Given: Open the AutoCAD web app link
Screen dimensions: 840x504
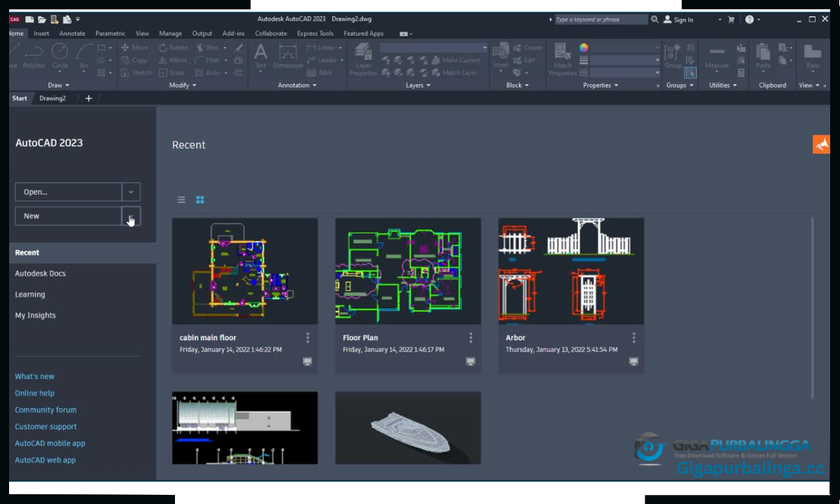Looking at the screenshot, I should click(45, 461).
